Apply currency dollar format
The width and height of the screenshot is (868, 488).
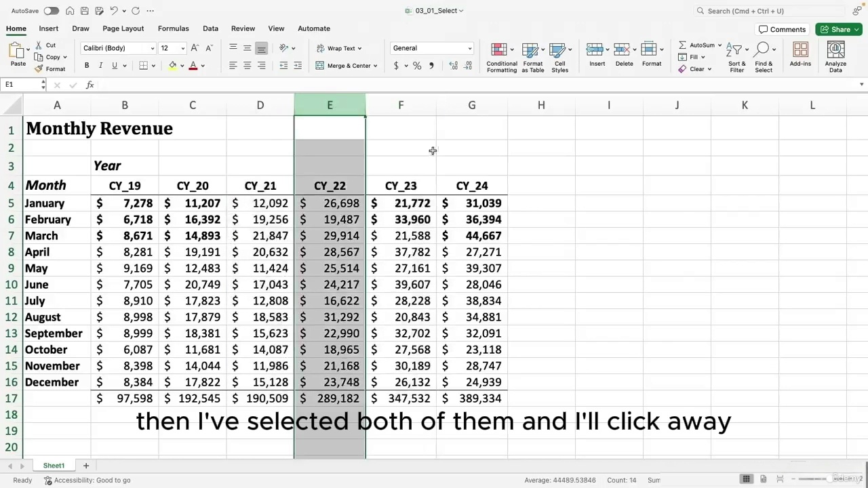click(x=396, y=66)
